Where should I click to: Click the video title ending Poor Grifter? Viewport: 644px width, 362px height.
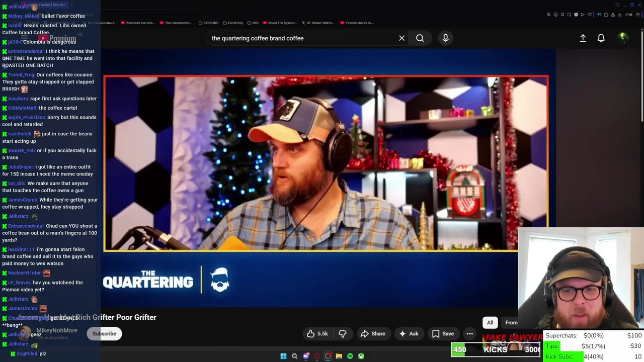point(87,317)
